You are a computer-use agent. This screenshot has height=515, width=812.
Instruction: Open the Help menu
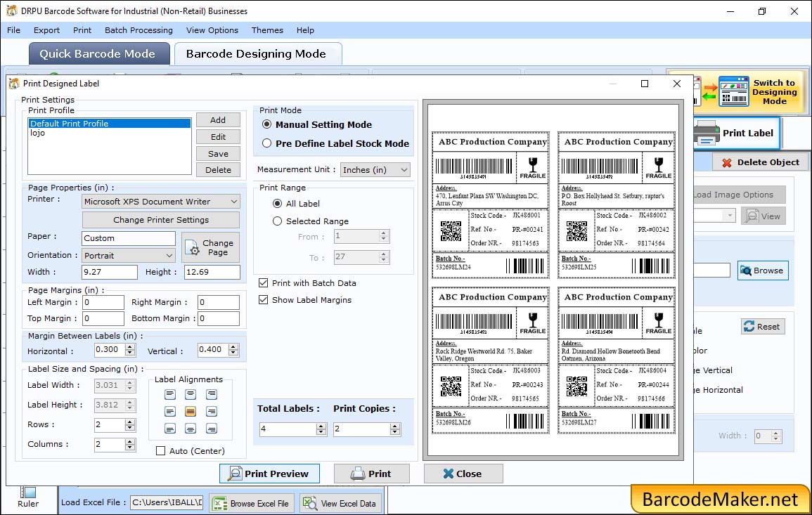pos(305,30)
